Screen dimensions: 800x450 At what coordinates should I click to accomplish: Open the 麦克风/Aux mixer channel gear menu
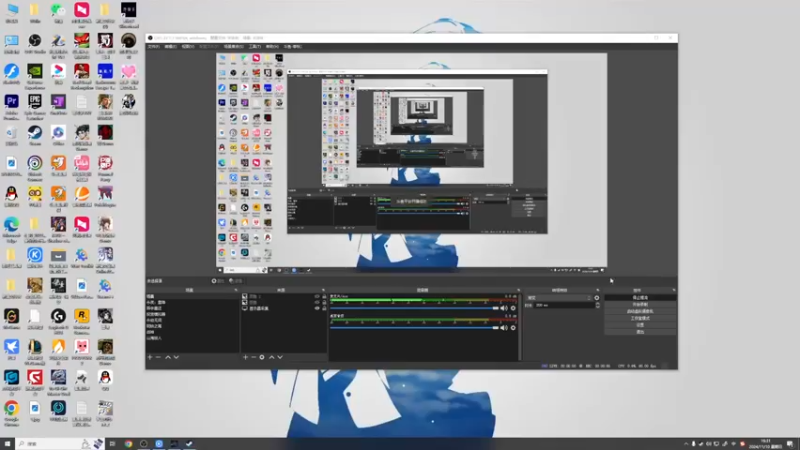(x=513, y=308)
